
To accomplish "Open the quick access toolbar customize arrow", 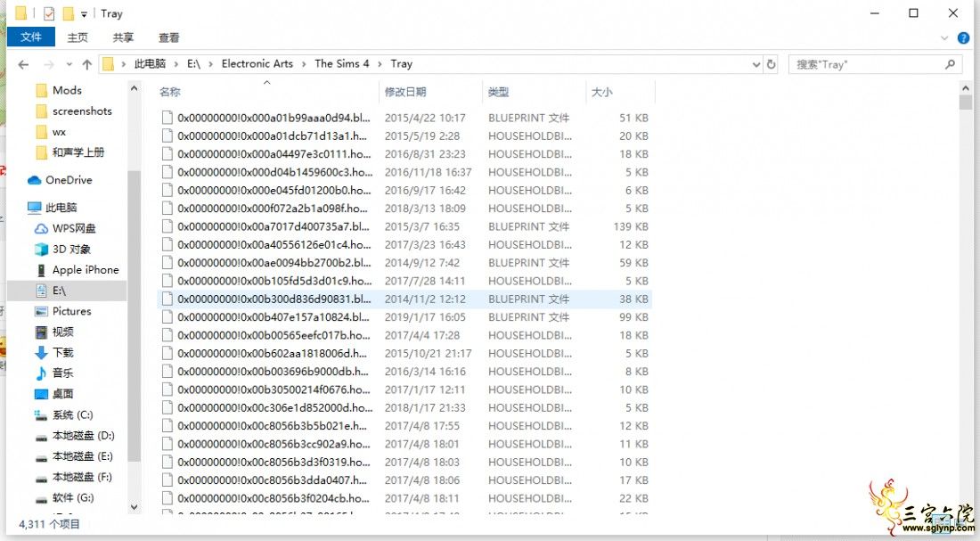I will point(84,13).
